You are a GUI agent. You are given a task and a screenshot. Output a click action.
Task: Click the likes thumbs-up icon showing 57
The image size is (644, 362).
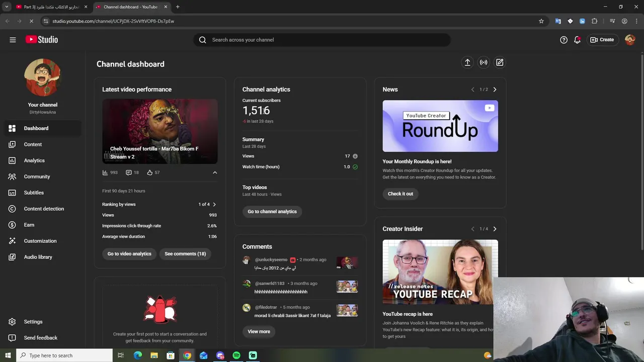click(x=150, y=172)
